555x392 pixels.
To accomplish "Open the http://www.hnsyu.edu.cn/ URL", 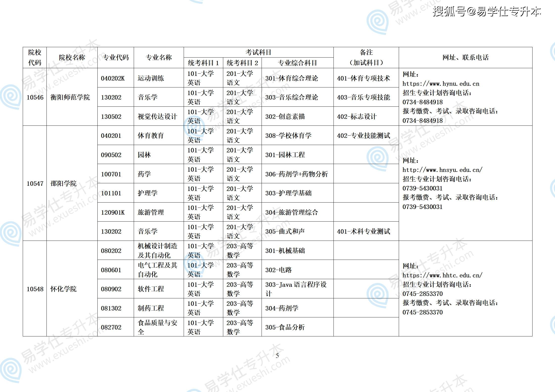I will (x=442, y=170).
